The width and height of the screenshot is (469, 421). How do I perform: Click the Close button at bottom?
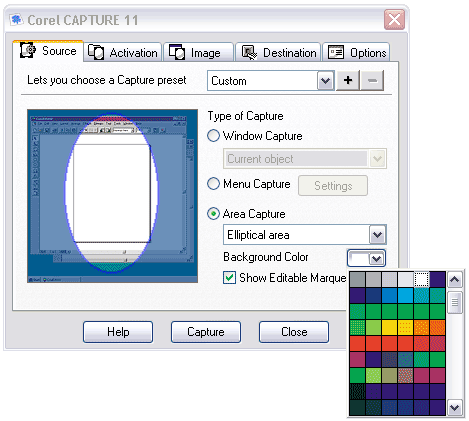point(294,332)
